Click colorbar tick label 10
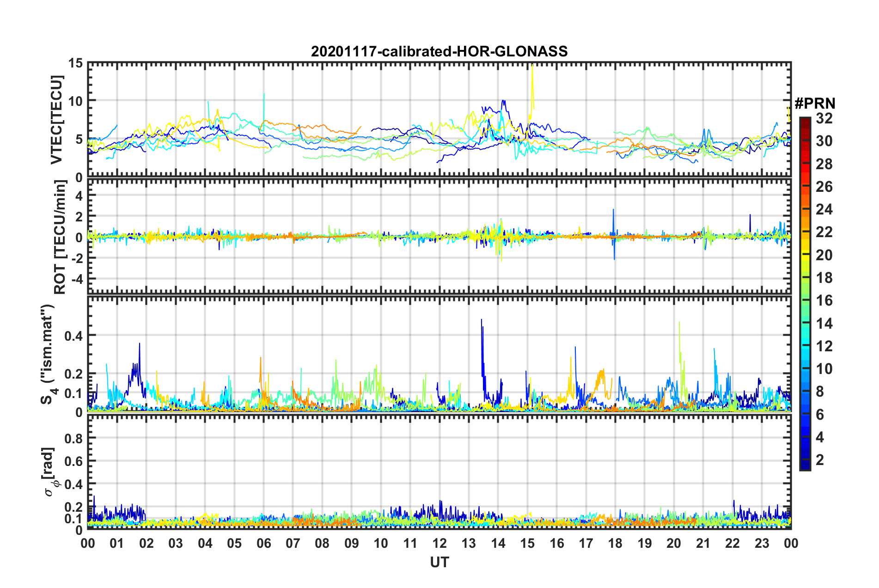879x588 pixels. [x=824, y=369]
